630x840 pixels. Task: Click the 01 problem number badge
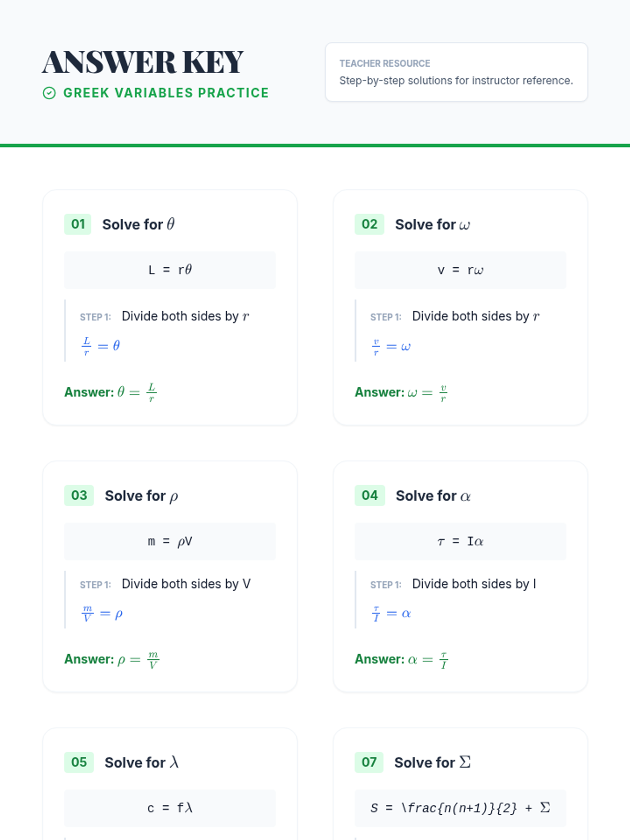coord(78,224)
